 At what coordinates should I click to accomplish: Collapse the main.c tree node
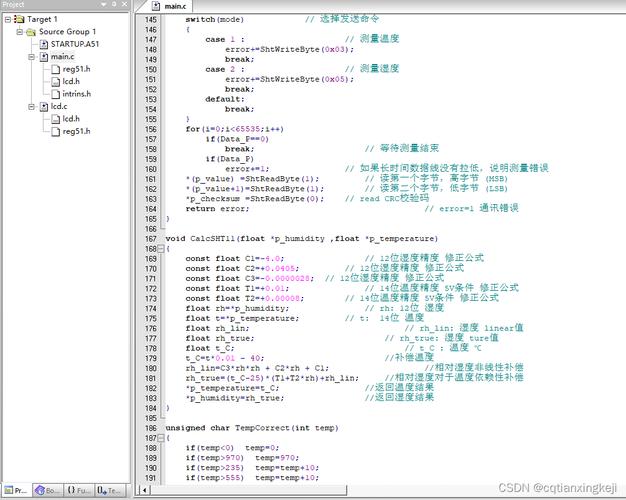coord(30,57)
